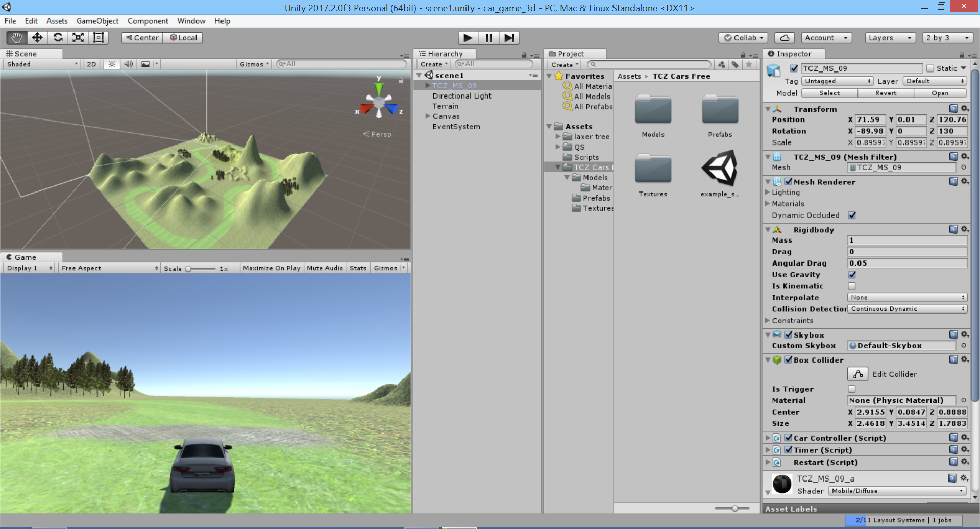
Task: Select the Scale tool
Action: pos(78,38)
